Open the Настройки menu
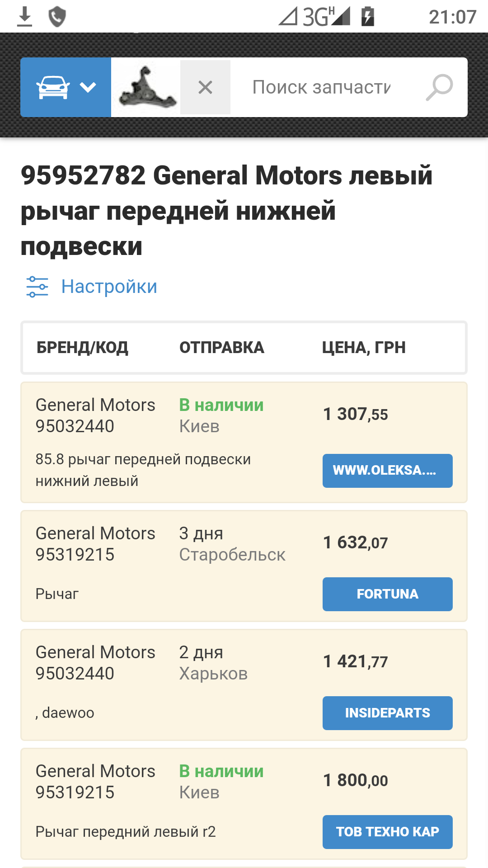 click(109, 286)
